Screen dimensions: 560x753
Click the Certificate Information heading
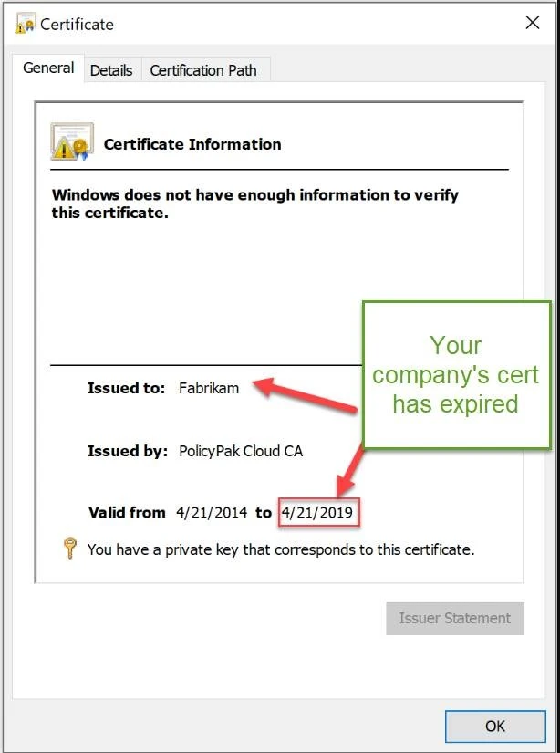192,144
